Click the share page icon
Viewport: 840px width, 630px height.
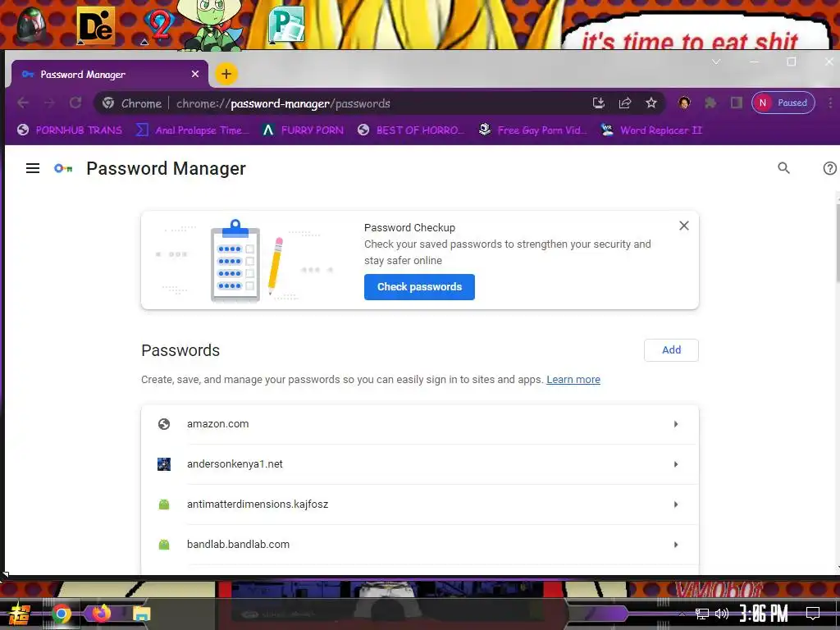[624, 103]
